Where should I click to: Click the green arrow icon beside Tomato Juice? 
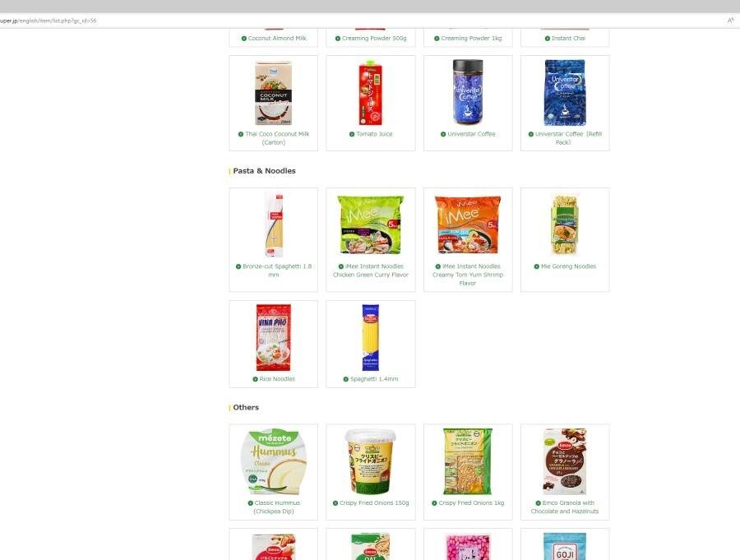click(x=352, y=134)
